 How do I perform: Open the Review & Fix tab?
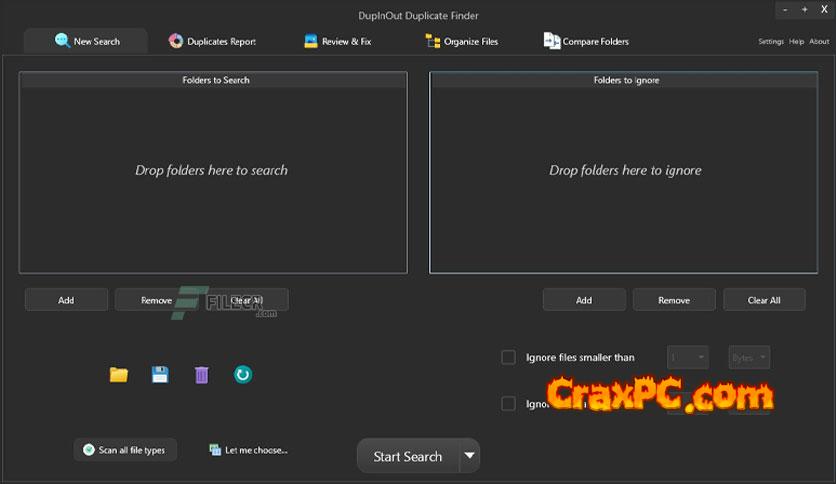tap(337, 41)
